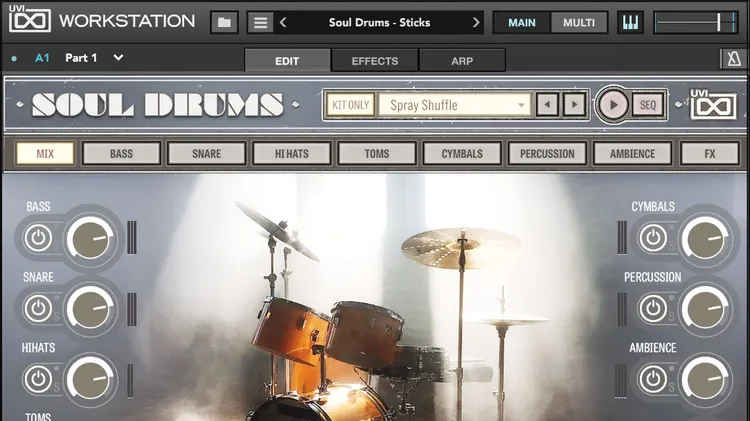Screen dimensions: 750x421
Task: Open the hamburger preset menu
Action: tap(260, 22)
